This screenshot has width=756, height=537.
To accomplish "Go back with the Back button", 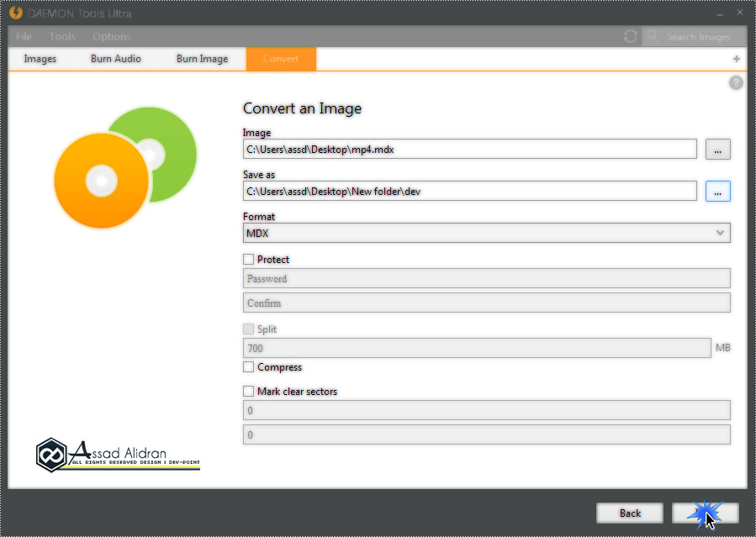I will pos(630,513).
